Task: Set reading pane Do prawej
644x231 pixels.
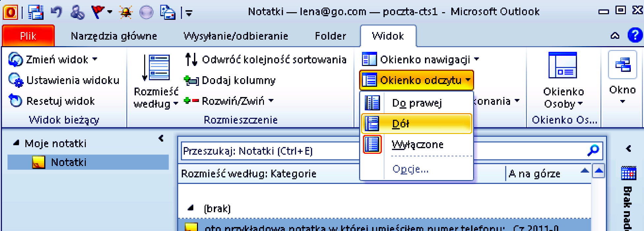Action: click(416, 103)
